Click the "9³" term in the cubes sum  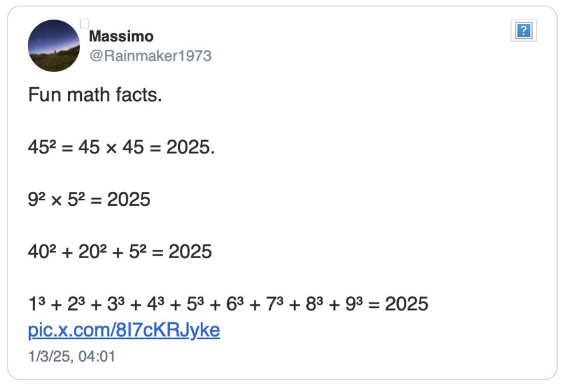354,304
